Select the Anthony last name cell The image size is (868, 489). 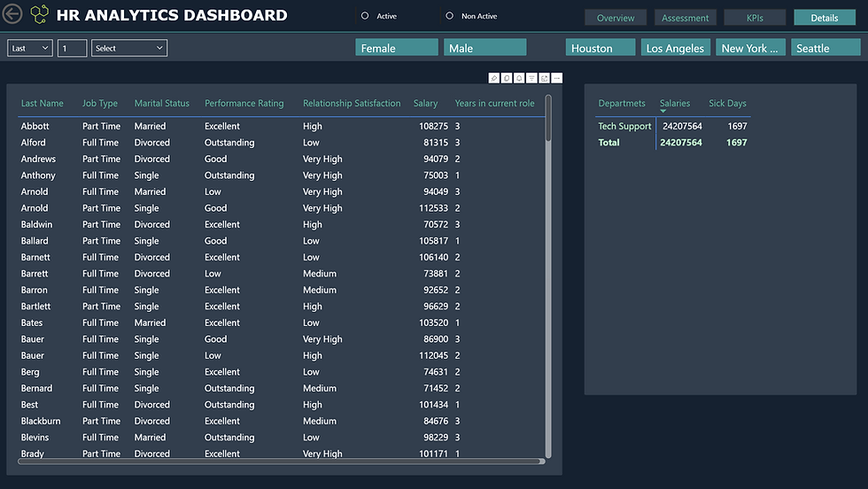38,175
